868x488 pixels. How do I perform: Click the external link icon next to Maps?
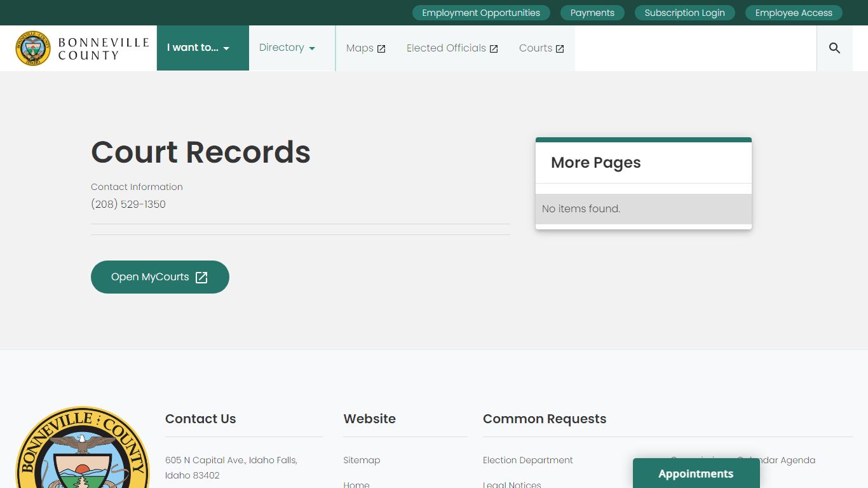(381, 49)
